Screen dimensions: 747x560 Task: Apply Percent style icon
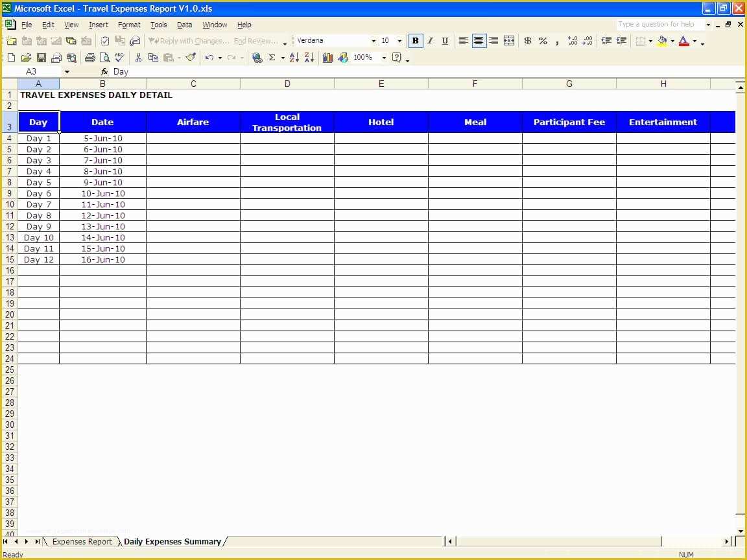pyautogui.click(x=543, y=41)
